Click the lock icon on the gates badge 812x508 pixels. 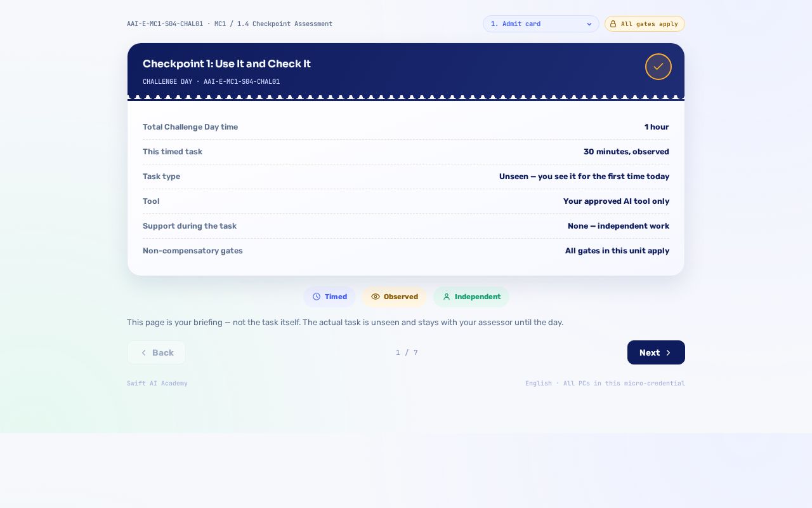(x=613, y=24)
